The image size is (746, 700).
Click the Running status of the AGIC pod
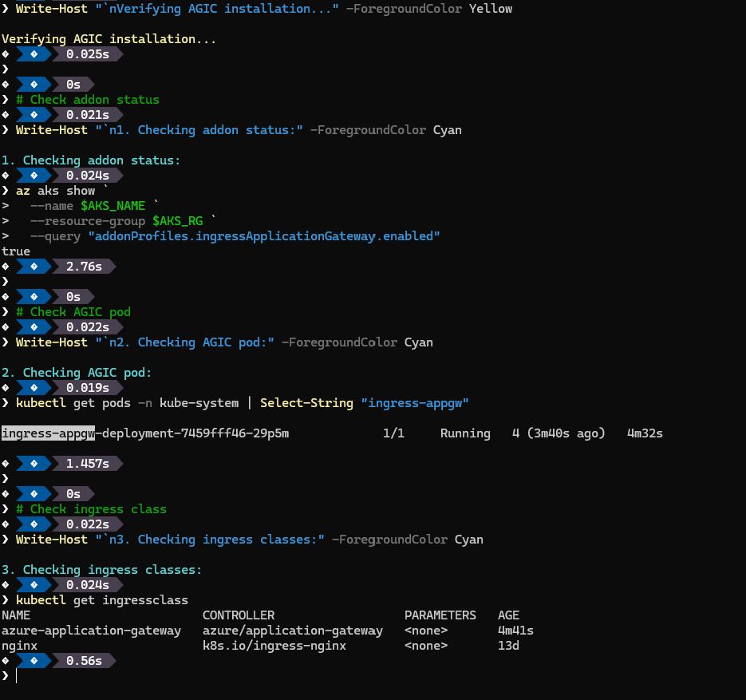465,433
